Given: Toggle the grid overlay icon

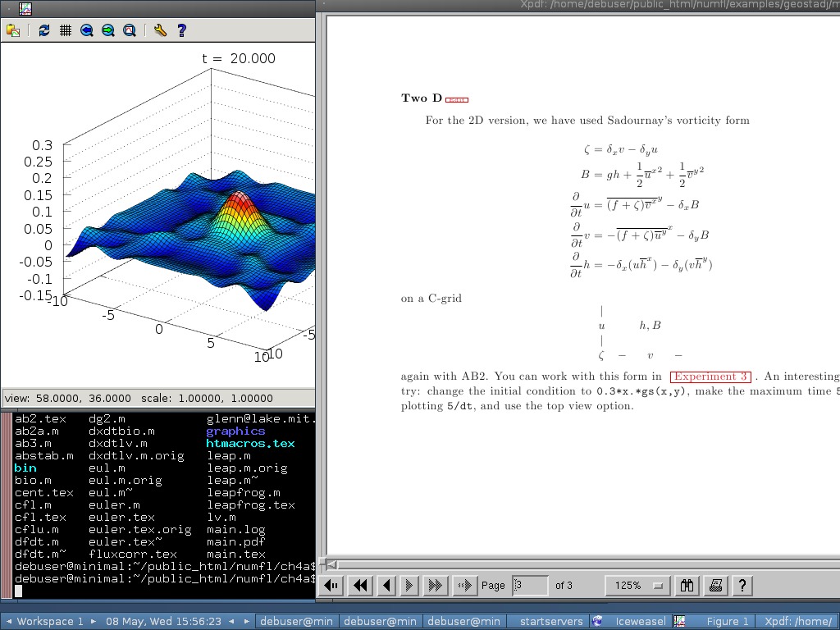Looking at the screenshot, I should pyautogui.click(x=66, y=30).
